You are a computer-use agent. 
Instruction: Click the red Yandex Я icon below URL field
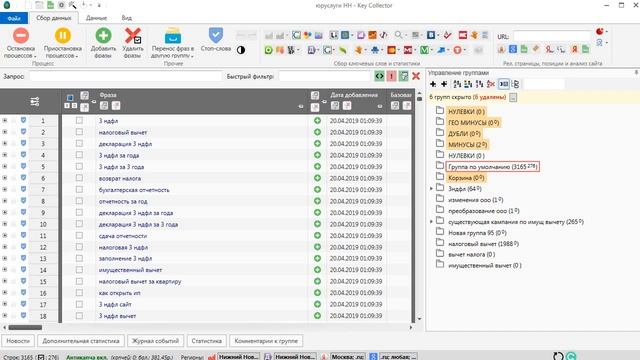point(574,49)
